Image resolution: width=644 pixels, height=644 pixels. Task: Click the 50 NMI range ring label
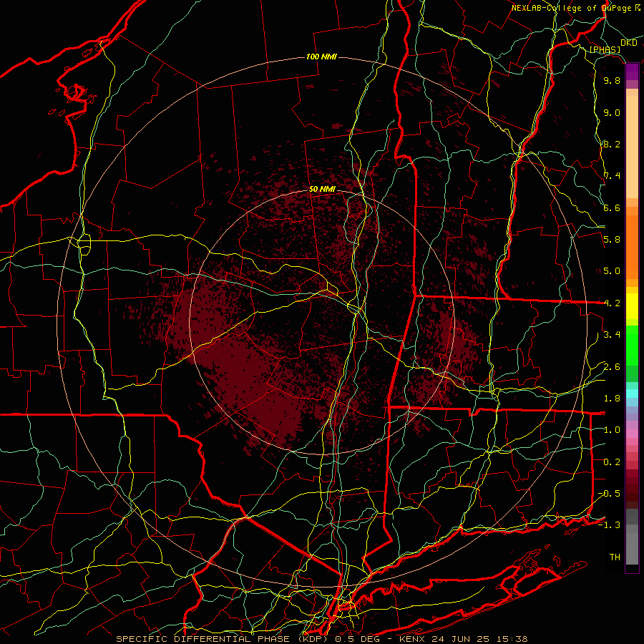322,190
